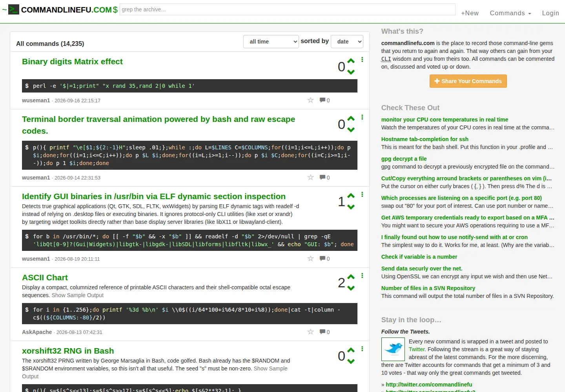Viewport: 565px width, 392px height.
Task: Favorite the Binary digits Matrix effect with the star
Action: (x=311, y=100)
